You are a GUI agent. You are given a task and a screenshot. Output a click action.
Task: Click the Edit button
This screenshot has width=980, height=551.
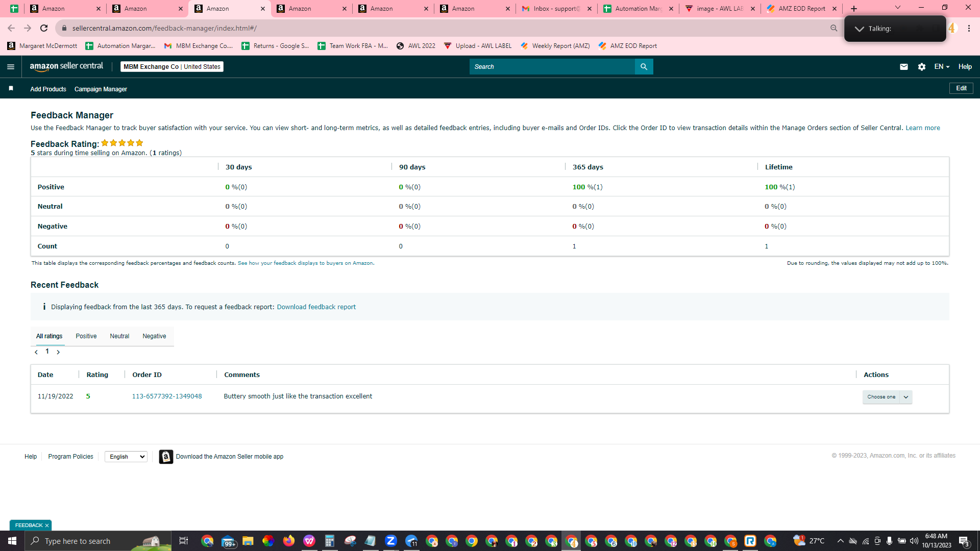(x=961, y=88)
